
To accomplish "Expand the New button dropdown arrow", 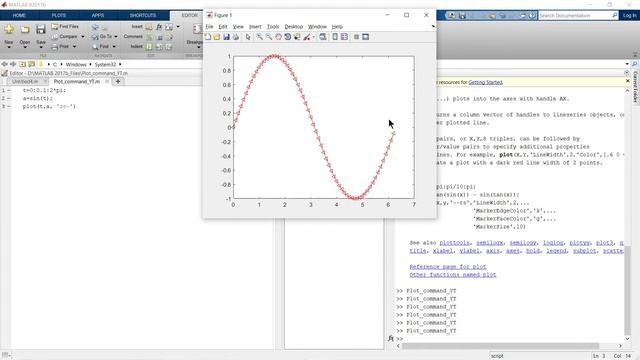I will point(9,48).
